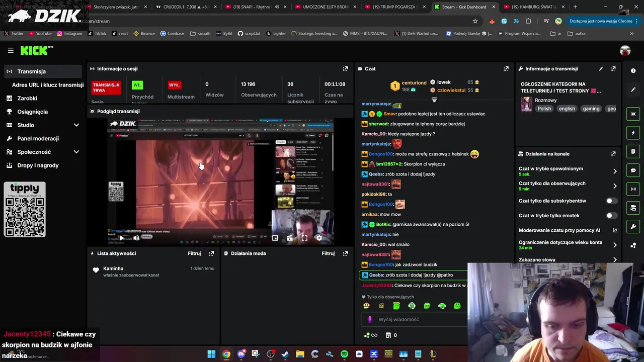Open the hamburger menu next to the KICK logo
The height and width of the screenshot is (362, 644).
11,51
